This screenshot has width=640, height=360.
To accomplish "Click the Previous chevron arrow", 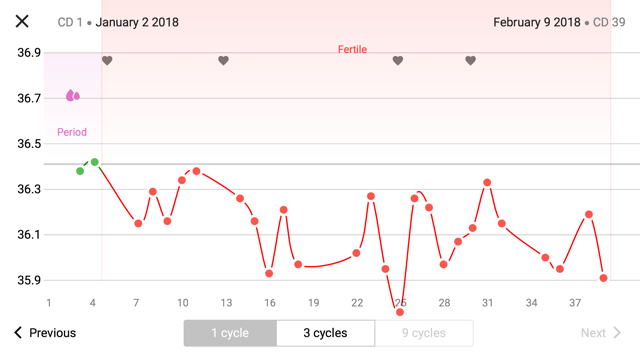I will point(18,333).
